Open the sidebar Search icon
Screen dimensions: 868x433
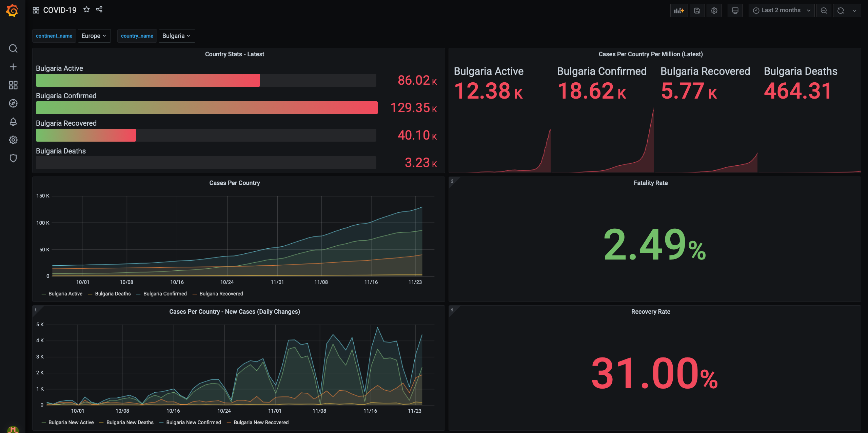tap(13, 48)
